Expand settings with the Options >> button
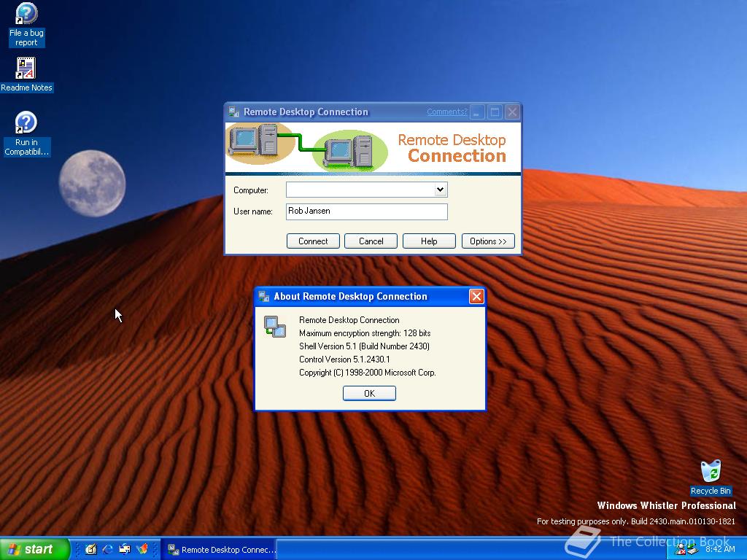 pyautogui.click(x=488, y=241)
